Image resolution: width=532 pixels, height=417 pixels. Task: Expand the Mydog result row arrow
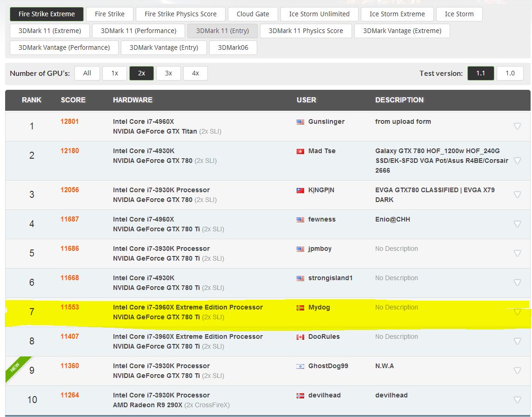(x=517, y=312)
